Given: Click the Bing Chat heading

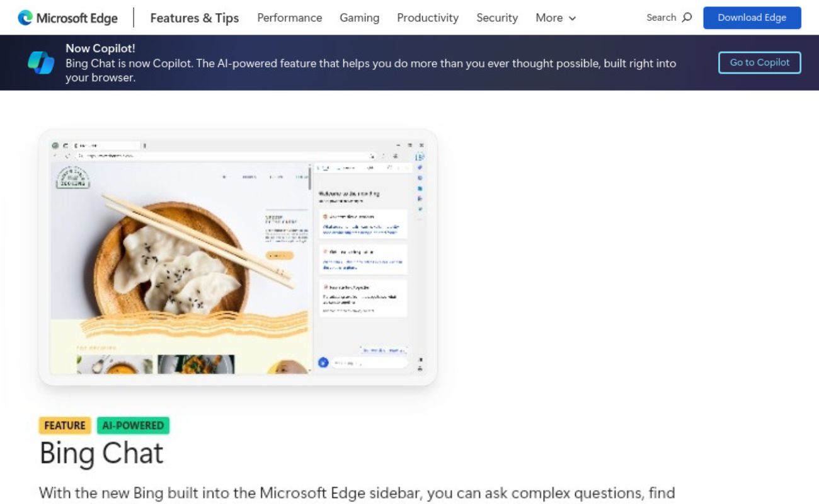Looking at the screenshot, I should coord(101,453).
